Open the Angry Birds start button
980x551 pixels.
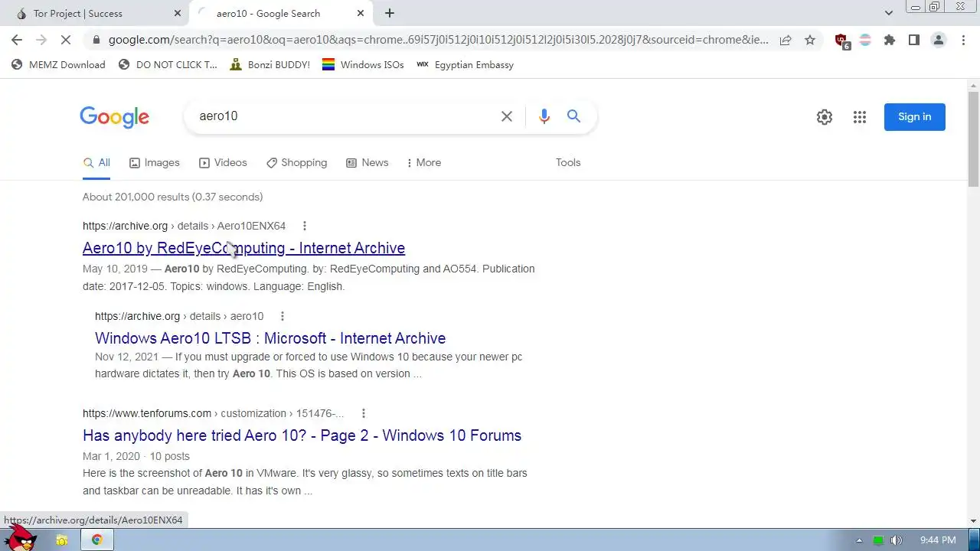point(20,537)
